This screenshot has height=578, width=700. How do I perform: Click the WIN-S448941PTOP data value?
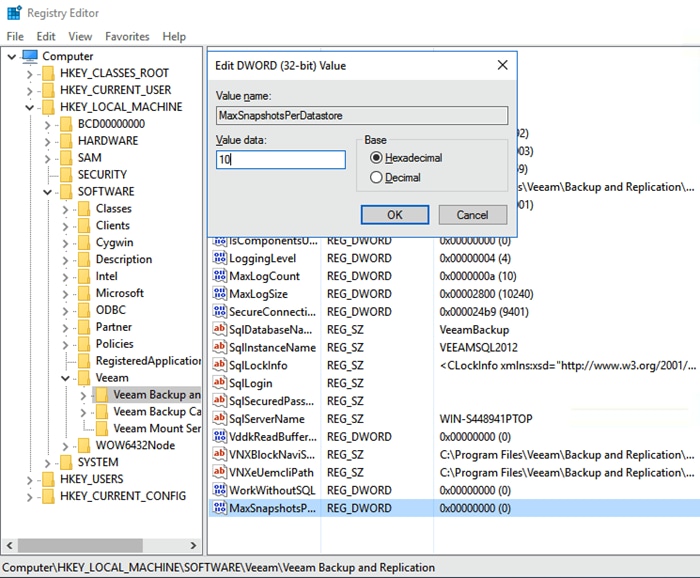coord(486,419)
